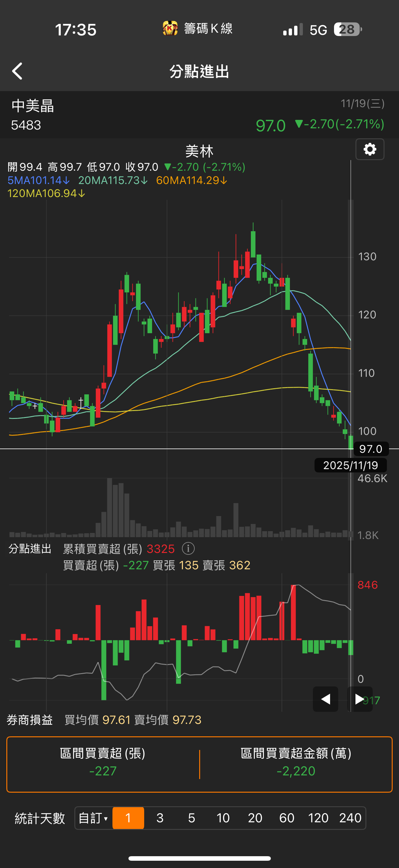Tap the 中美晶 stock name
This screenshot has height=868, width=399.
pyautogui.click(x=33, y=106)
